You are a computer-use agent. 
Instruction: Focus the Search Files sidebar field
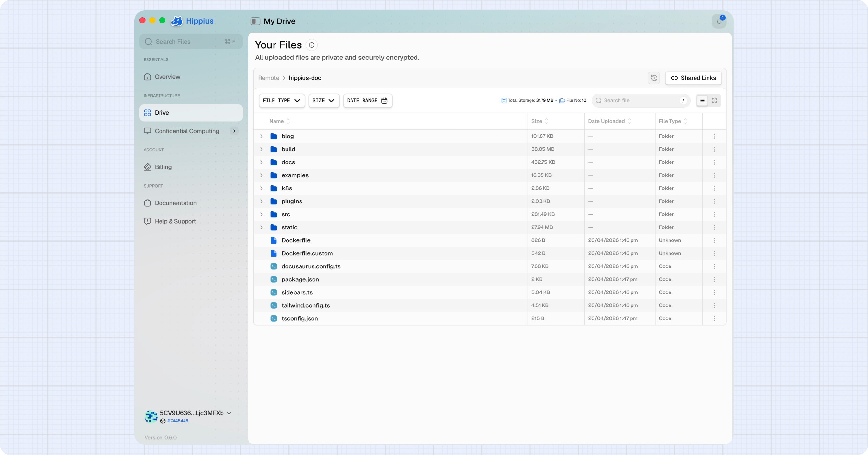(191, 42)
